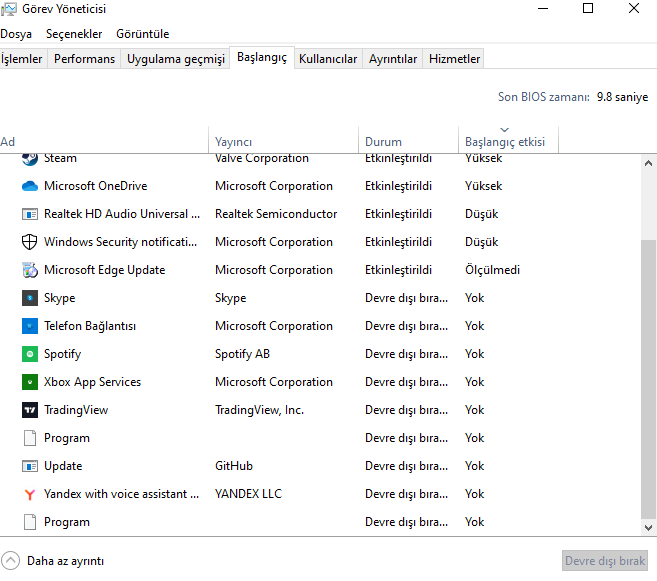
Task: Sort list by Durum column
Action: [383, 142]
